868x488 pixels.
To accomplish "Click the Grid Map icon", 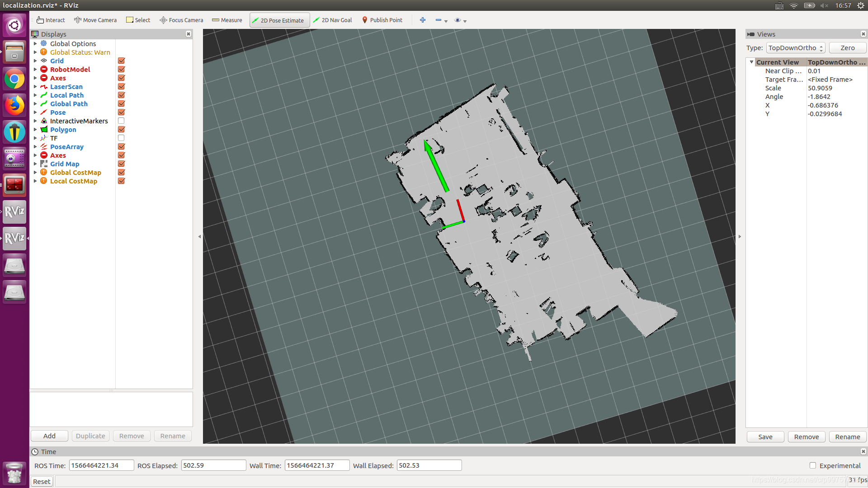I will click(x=44, y=164).
